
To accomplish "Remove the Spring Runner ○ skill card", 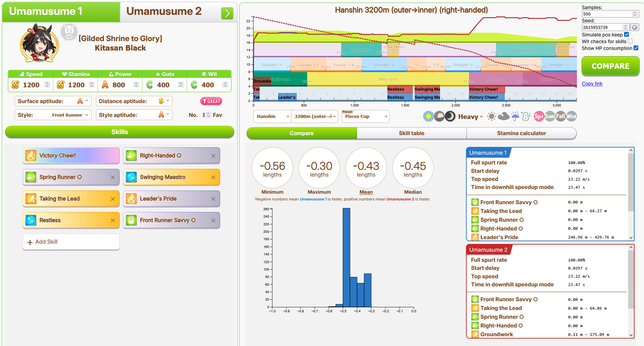I will click(x=113, y=177).
